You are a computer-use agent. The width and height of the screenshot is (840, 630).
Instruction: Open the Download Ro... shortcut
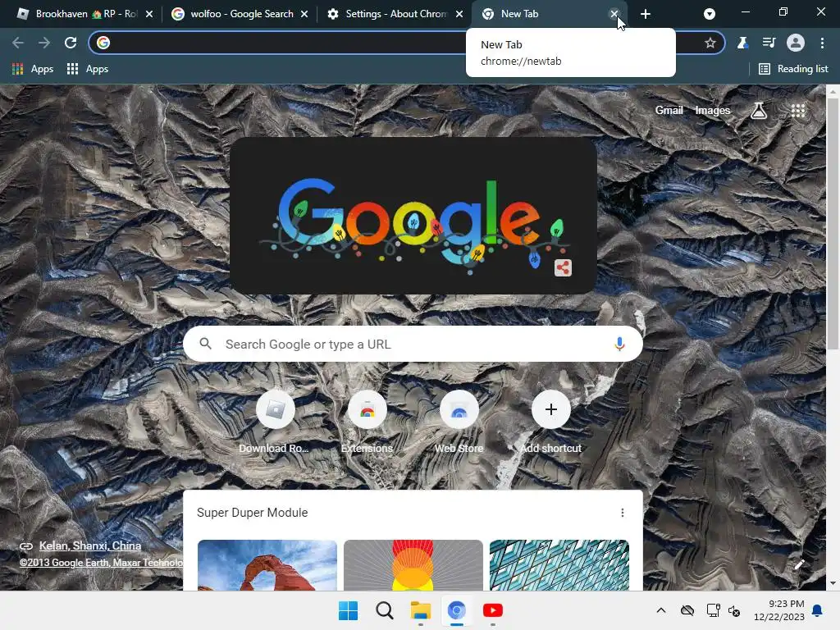tap(276, 423)
